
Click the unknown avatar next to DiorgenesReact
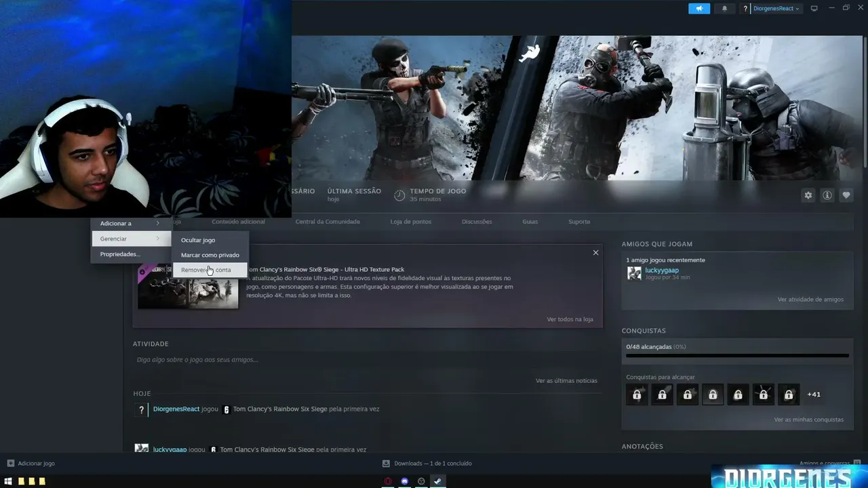(x=141, y=409)
